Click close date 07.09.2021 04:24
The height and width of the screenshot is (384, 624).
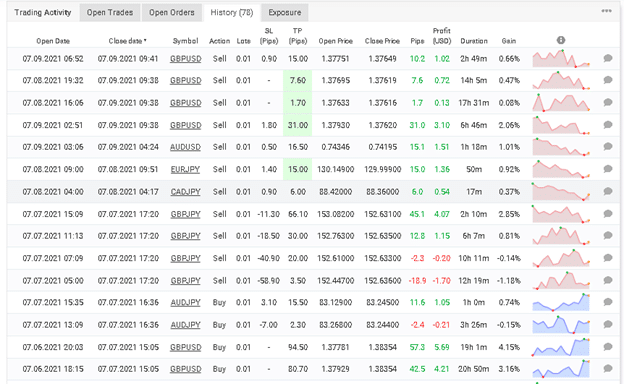pos(128,147)
